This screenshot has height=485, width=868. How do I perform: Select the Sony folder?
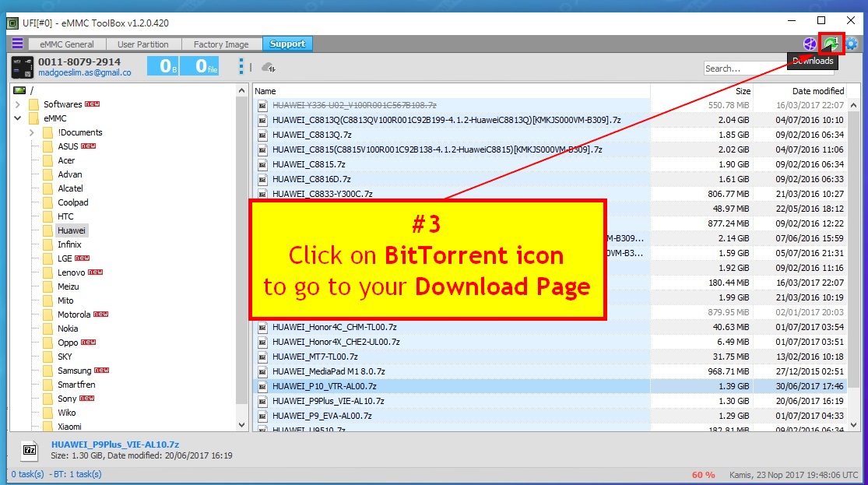pyautogui.click(x=67, y=399)
